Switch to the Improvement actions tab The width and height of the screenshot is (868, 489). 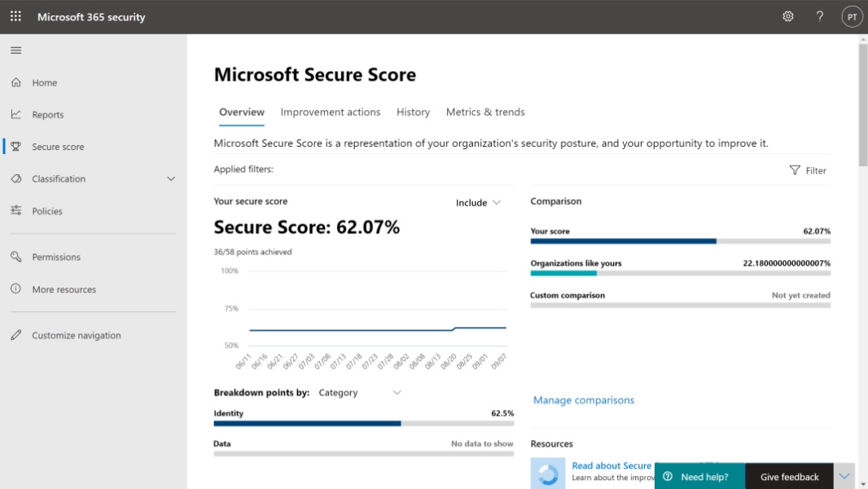(330, 112)
